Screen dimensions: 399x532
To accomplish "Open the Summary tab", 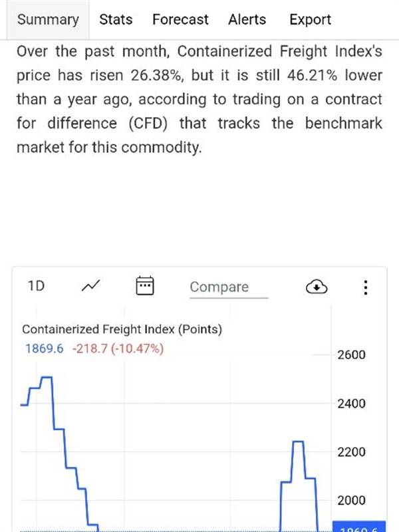I will (48, 19).
